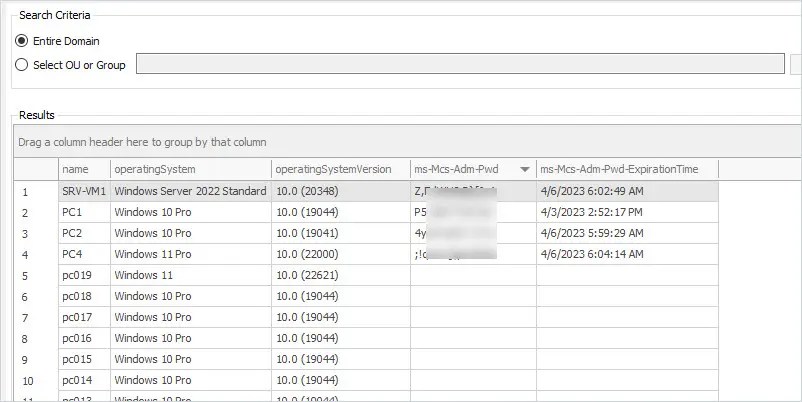Click expiration time '4/6/2023 6:04:14 AM'
Viewport: 802px width, 402px height.
click(x=627, y=254)
